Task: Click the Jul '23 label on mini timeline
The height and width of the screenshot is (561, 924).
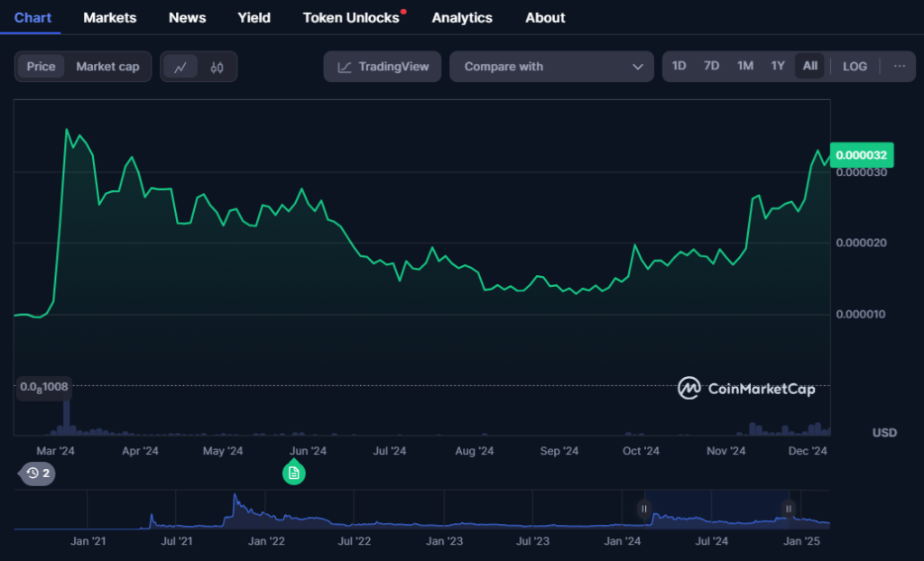Action: pyautogui.click(x=532, y=541)
